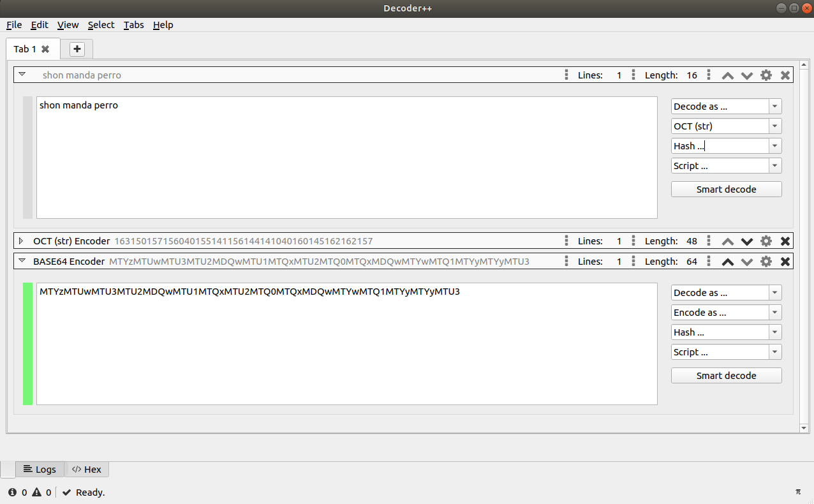The image size is (814, 504).
Task: Click the Ready checkmark in the status bar
Action: (x=66, y=492)
